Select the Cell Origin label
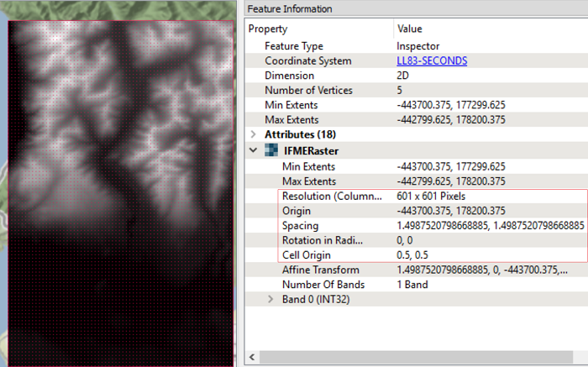588x367 pixels. [307, 255]
